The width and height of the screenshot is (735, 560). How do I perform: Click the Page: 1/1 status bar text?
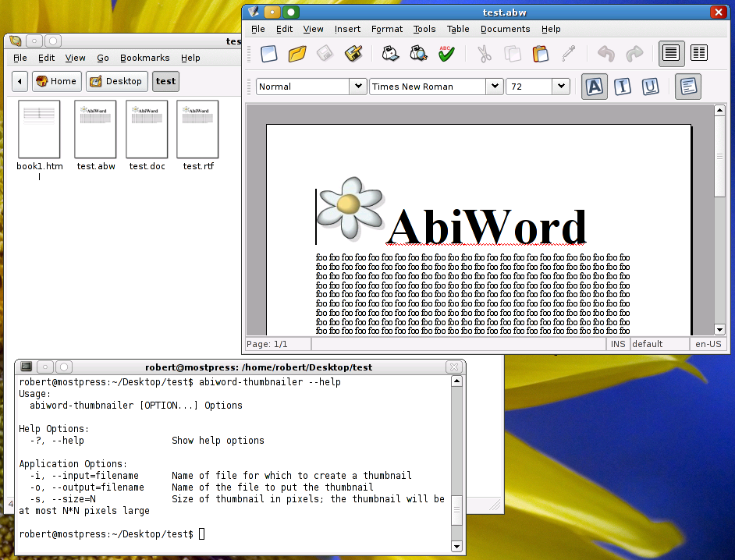pyautogui.click(x=267, y=344)
